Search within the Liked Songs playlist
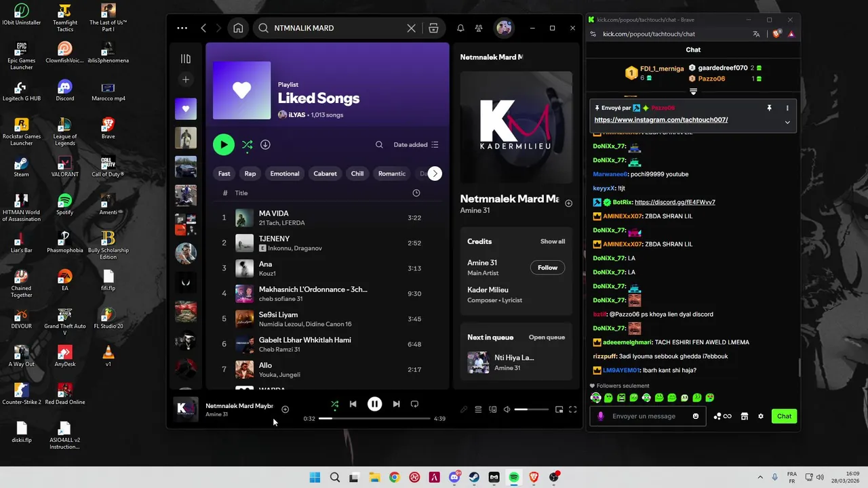 click(x=379, y=144)
